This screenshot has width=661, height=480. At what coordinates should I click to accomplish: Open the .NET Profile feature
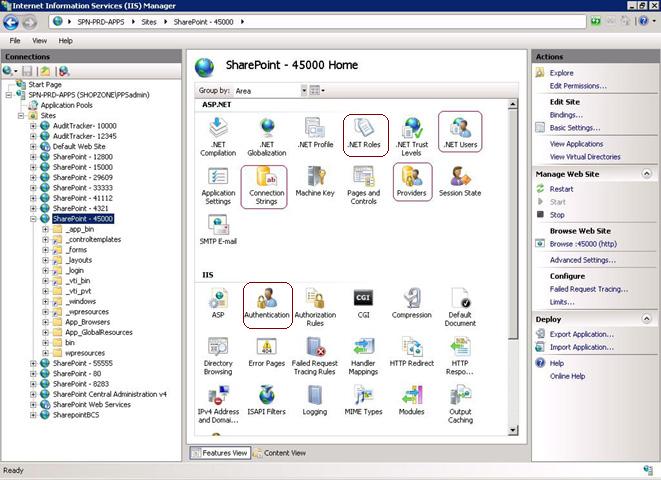tap(315, 133)
